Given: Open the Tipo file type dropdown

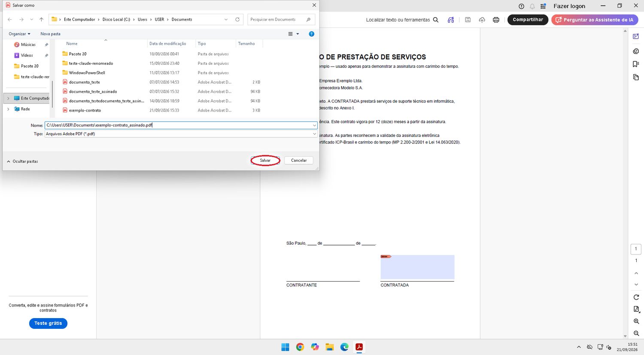Looking at the screenshot, I should click(315, 134).
